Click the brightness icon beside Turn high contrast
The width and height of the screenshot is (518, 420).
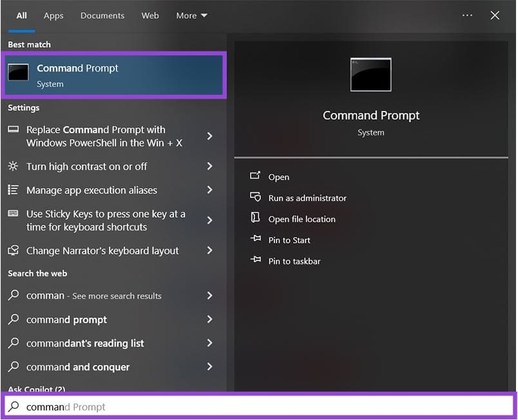[14, 166]
